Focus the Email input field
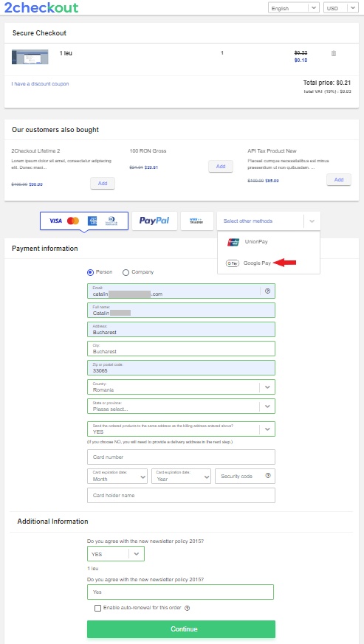Viewport: 364px width, 644px height. coord(181,291)
